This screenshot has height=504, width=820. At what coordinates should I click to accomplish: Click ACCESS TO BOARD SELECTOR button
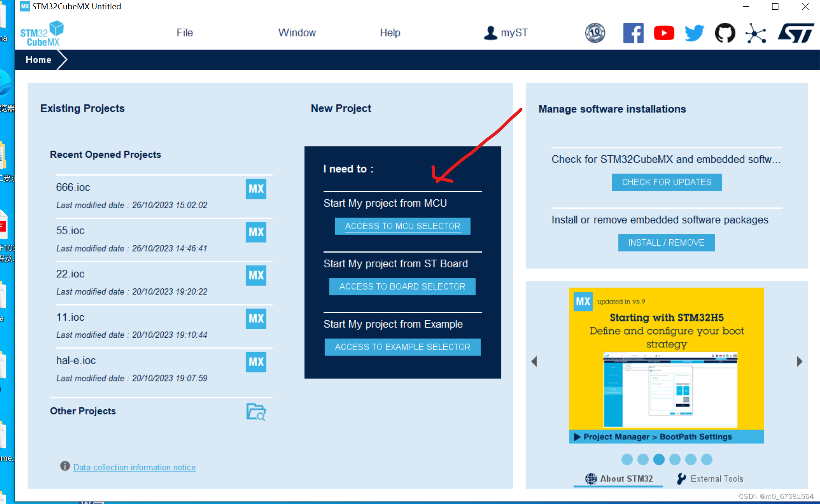pyautogui.click(x=402, y=287)
